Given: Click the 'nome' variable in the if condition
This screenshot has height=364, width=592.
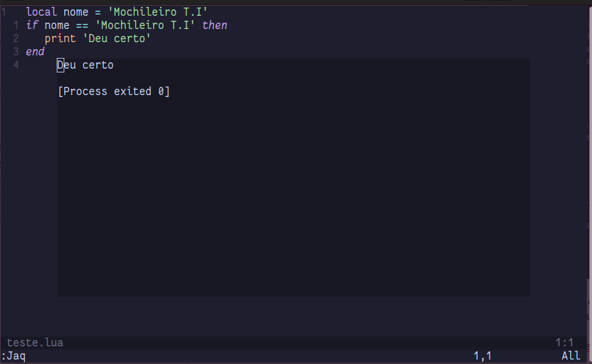Looking at the screenshot, I should [x=57, y=25].
